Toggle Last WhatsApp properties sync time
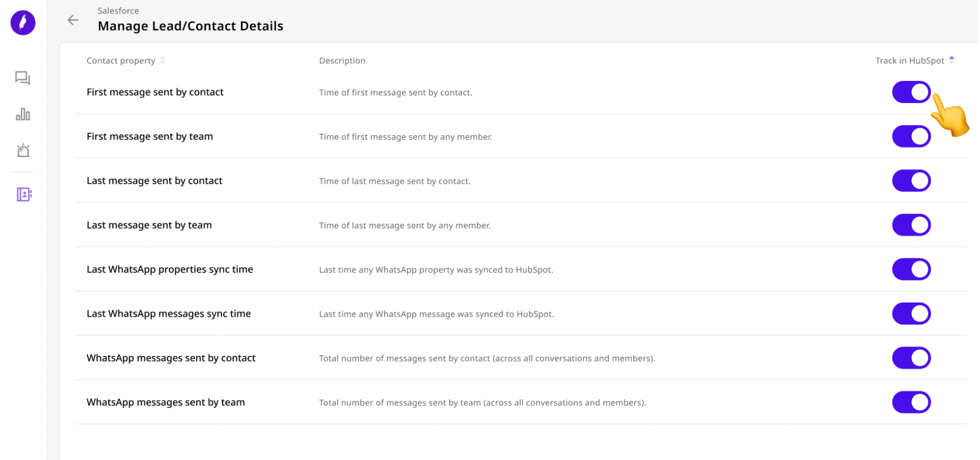Viewport: 980px width, 460px height. pyautogui.click(x=911, y=269)
